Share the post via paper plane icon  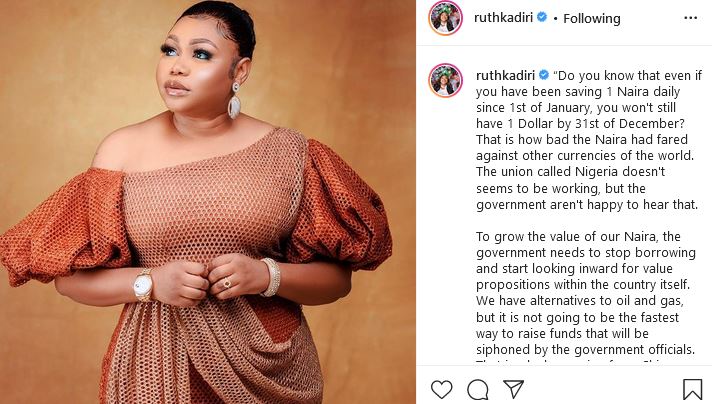pos(514,389)
